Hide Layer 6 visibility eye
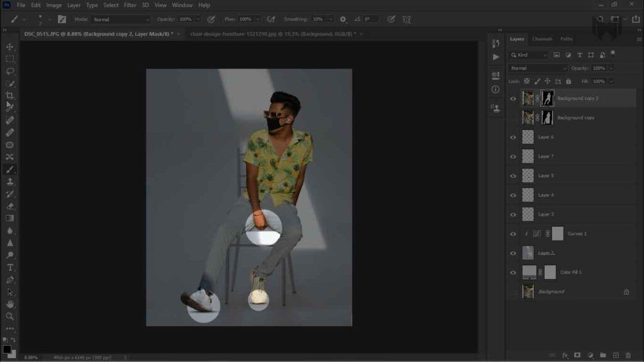The image size is (644, 362). point(513,137)
